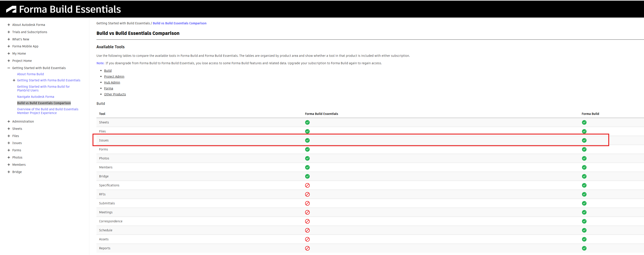644x255 pixels.
Task: Select Navigate Autodesk Forma in sidebar
Action: pos(36,96)
